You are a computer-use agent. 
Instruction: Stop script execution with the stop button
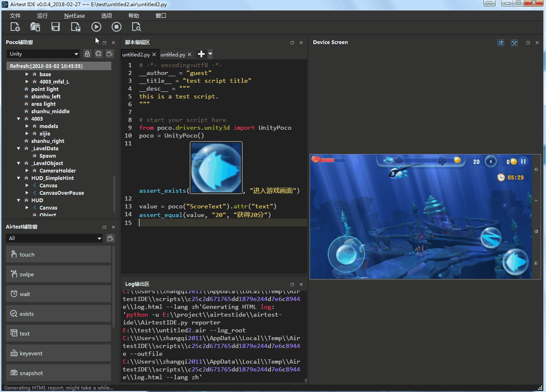coord(117,27)
